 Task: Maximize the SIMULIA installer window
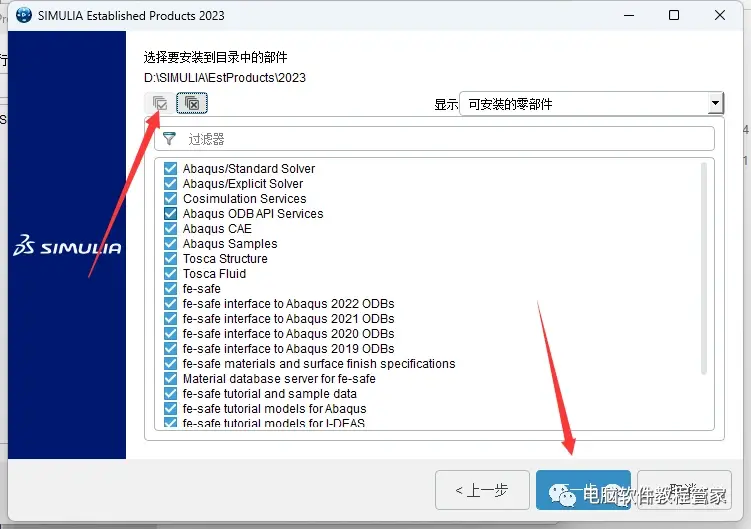click(674, 15)
